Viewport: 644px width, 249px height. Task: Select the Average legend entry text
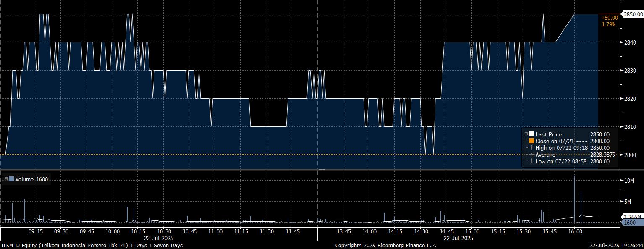[545, 155]
